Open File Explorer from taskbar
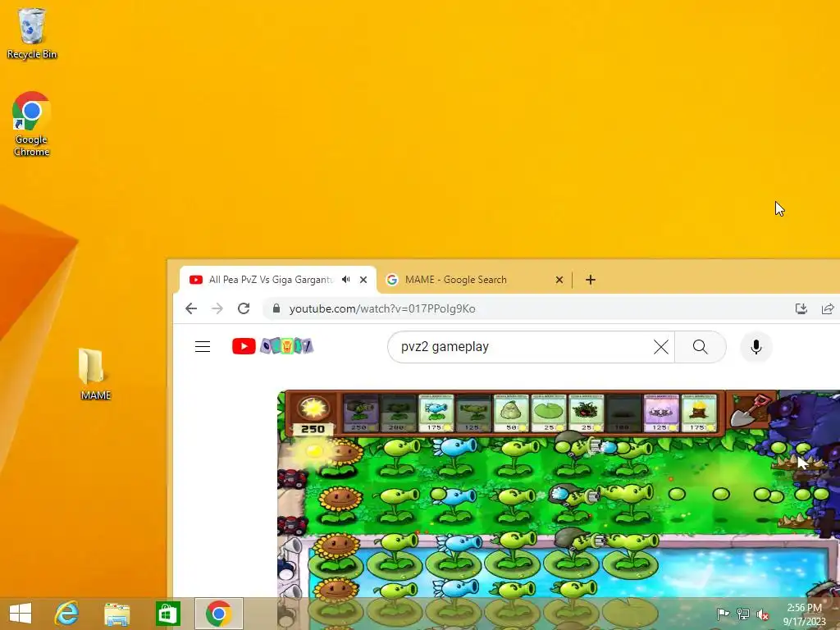The width and height of the screenshot is (840, 630). [116, 614]
